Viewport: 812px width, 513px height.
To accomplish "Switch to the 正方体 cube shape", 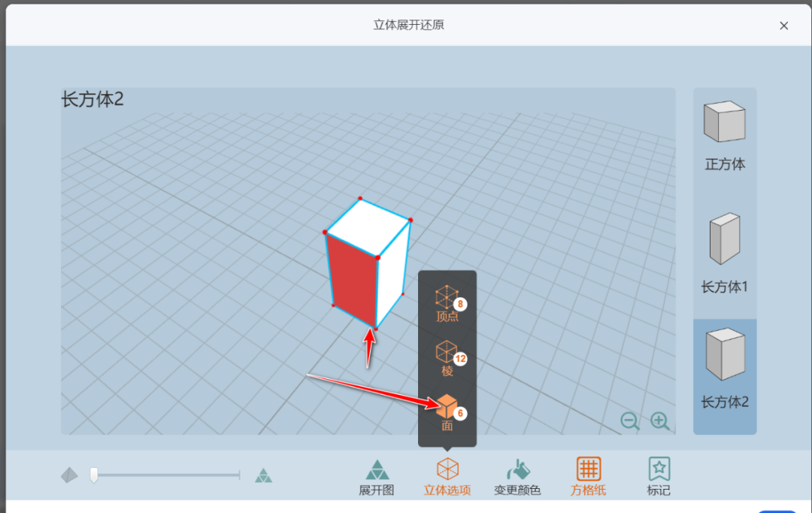I will pos(724,132).
